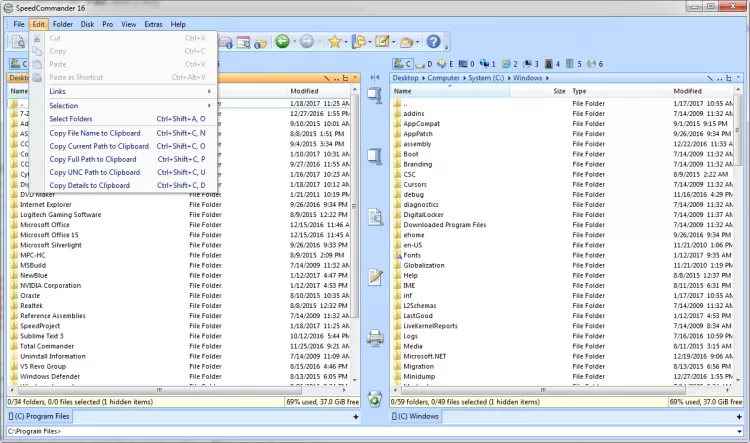Screen dimensions: 750x443
Task: Open right panel path history dropdown
Action: click(738, 78)
